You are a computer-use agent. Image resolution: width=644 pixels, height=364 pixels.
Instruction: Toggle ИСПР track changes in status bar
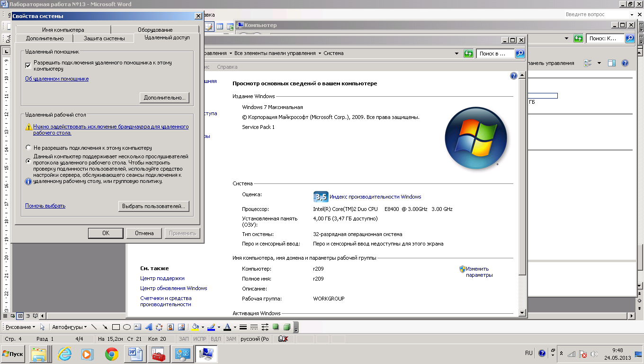(x=200, y=339)
